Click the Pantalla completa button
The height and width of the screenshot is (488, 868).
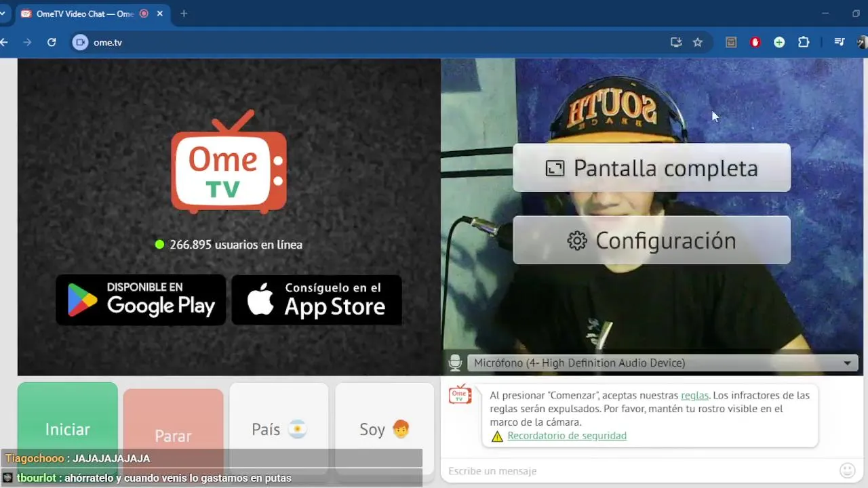pyautogui.click(x=652, y=167)
